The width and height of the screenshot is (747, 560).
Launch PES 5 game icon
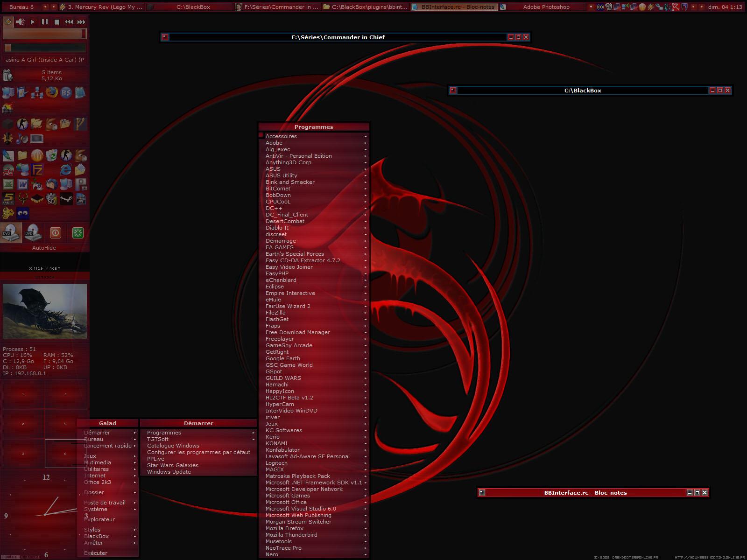[8, 199]
